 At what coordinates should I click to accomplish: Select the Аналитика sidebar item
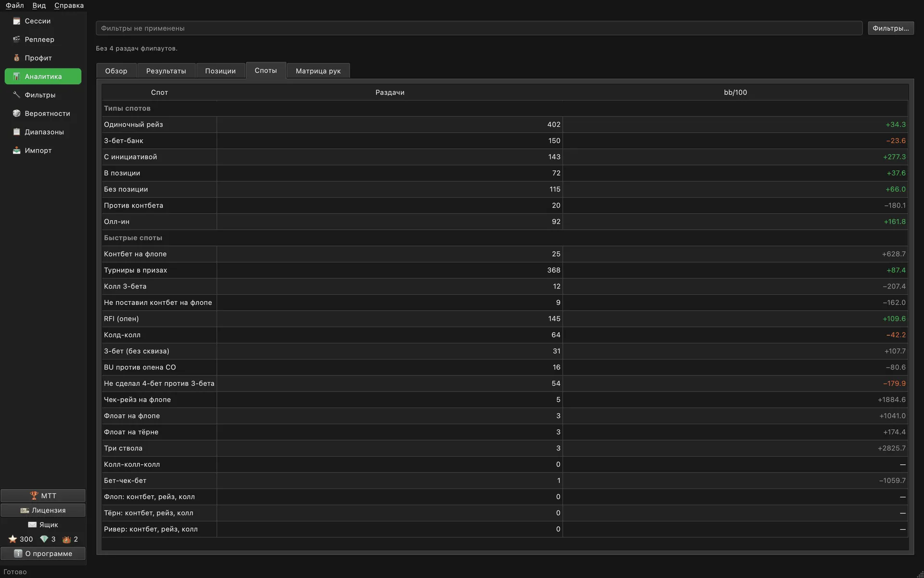[x=43, y=76]
